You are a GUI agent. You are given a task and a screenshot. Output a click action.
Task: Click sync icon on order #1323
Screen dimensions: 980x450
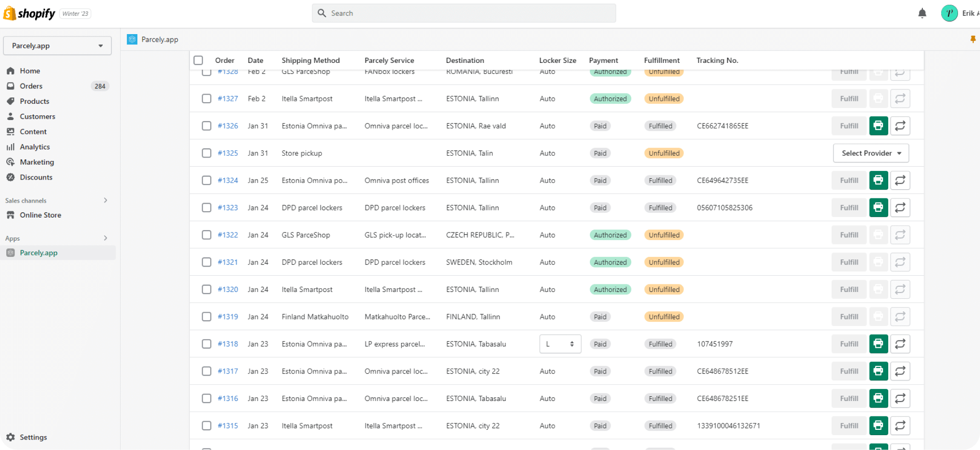[900, 207]
